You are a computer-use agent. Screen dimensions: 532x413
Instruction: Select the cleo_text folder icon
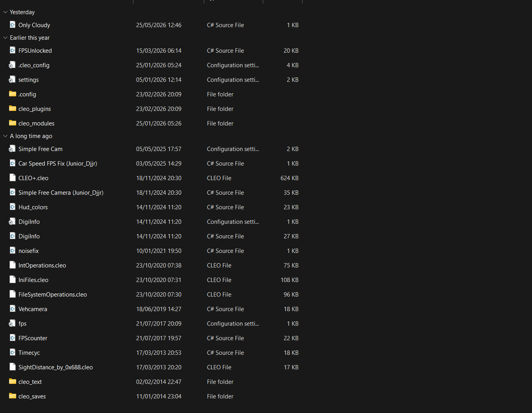pyautogui.click(x=12, y=381)
